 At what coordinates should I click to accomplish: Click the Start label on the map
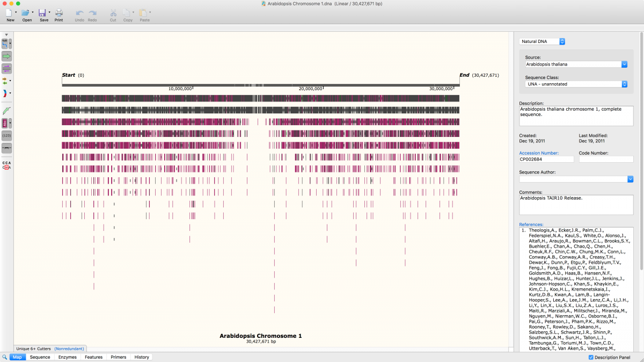tap(69, 75)
